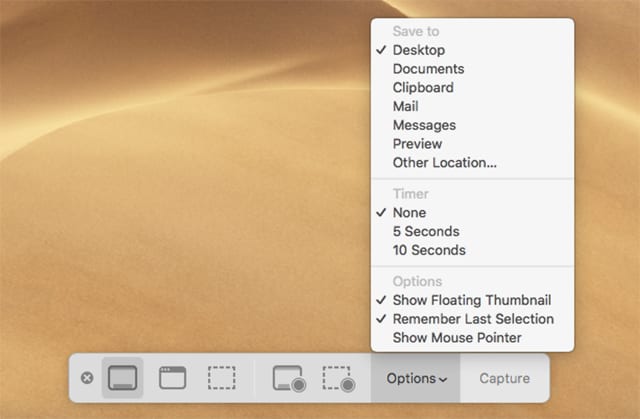The width and height of the screenshot is (640, 419).
Task: Toggle Show Floating Thumbnail option
Action: coord(471,300)
